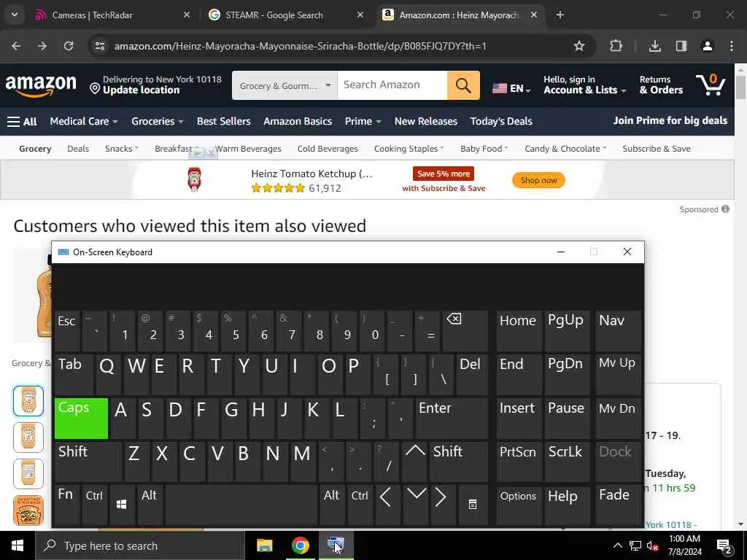Open Windows Start button
This screenshot has width=747, height=560.
(18, 545)
